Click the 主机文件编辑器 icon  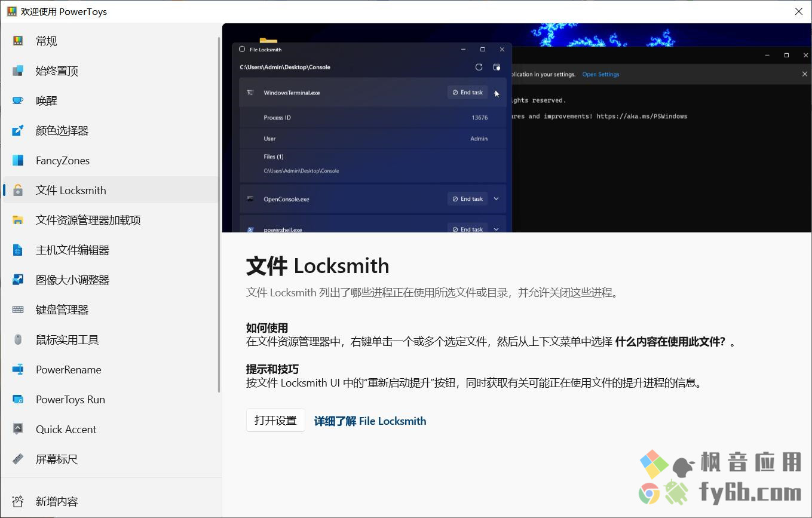click(x=18, y=250)
